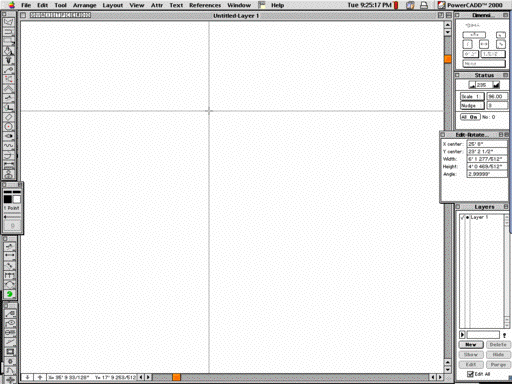Select the eye-shaped tool in lower palette
512x384 pixels.
click(10, 323)
